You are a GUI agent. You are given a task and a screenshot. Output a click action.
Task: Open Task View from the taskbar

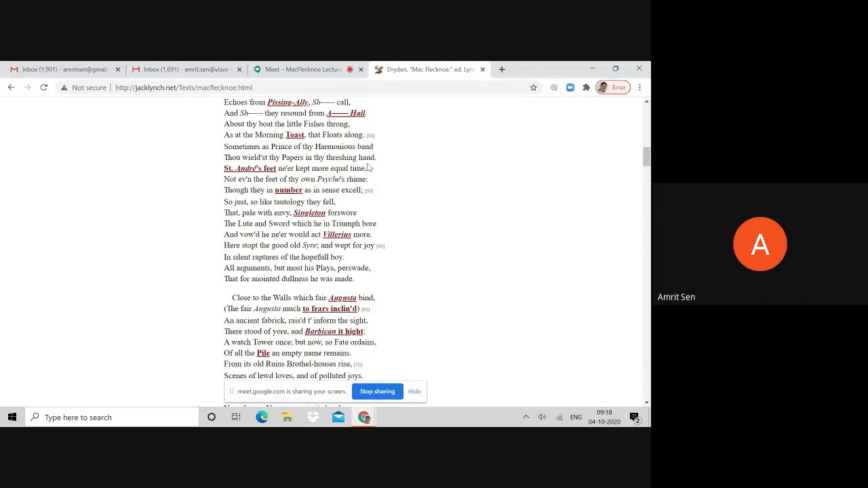coord(236,418)
